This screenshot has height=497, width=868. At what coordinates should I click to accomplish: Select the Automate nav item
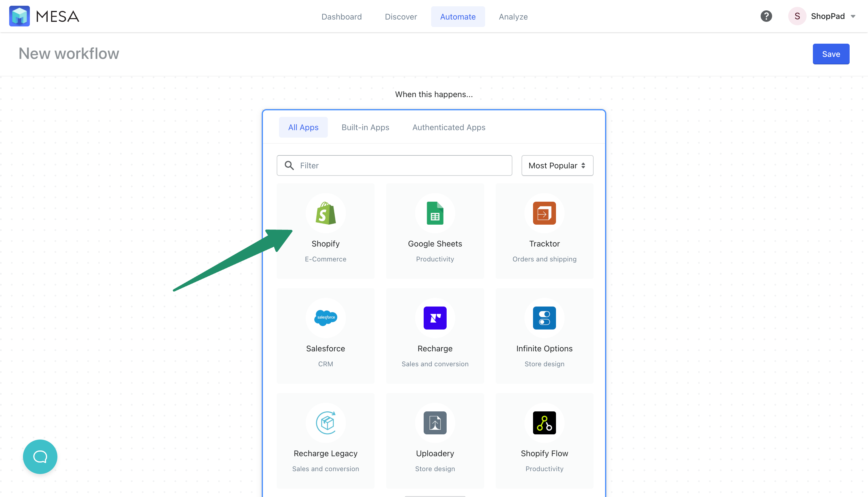coord(458,16)
